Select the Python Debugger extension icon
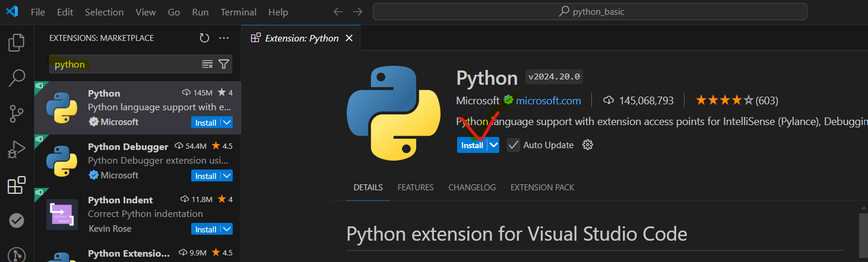This screenshot has height=262, width=868. (x=62, y=161)
